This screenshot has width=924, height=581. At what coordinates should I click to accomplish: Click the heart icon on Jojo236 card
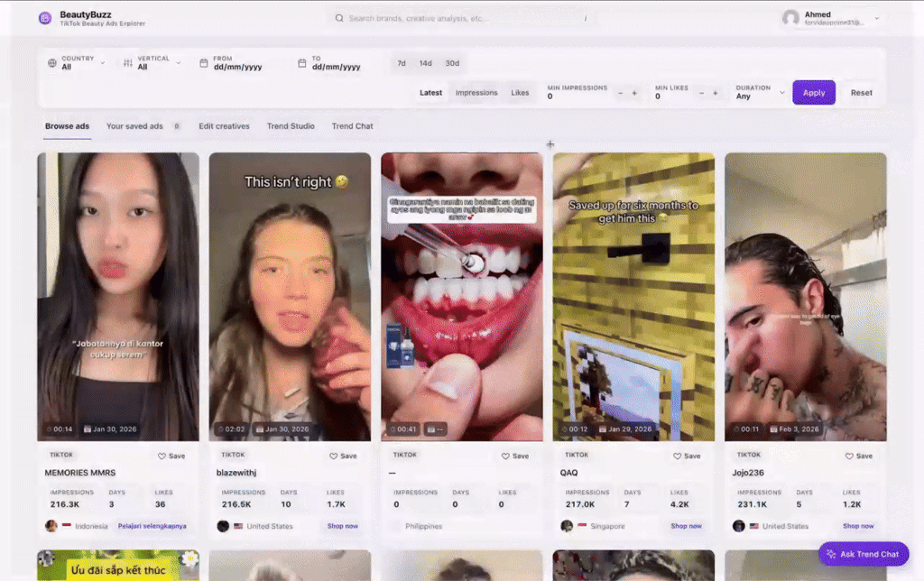point(849,456)
